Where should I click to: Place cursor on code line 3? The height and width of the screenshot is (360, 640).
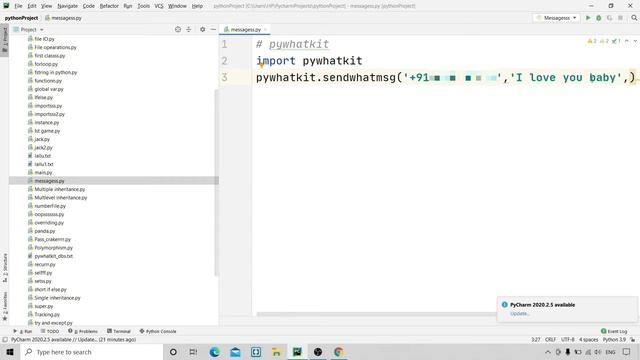(445, 78)
